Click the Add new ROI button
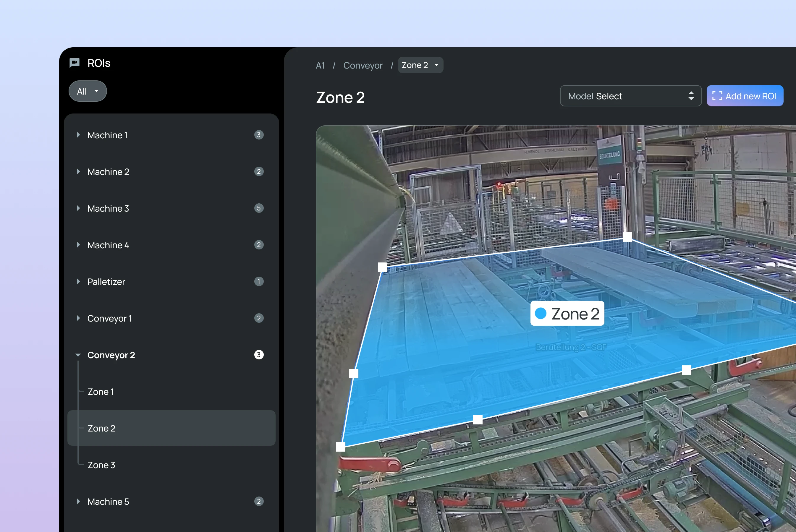 point(745,96)
